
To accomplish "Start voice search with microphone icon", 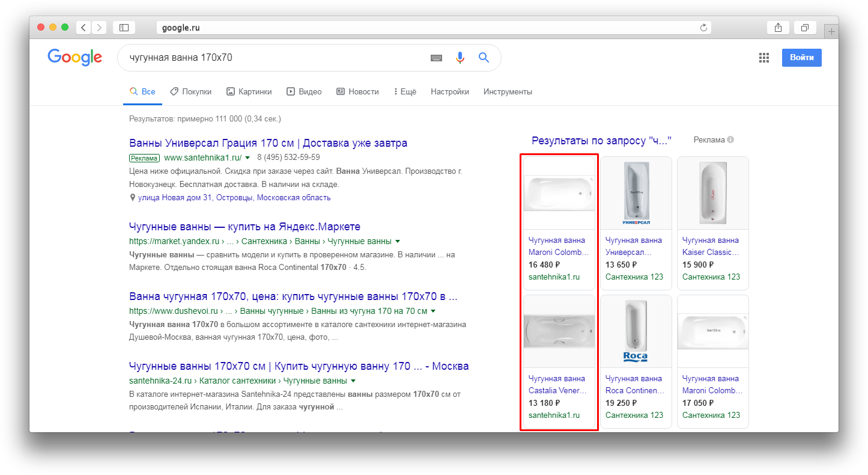I will (x=460, y=58).
